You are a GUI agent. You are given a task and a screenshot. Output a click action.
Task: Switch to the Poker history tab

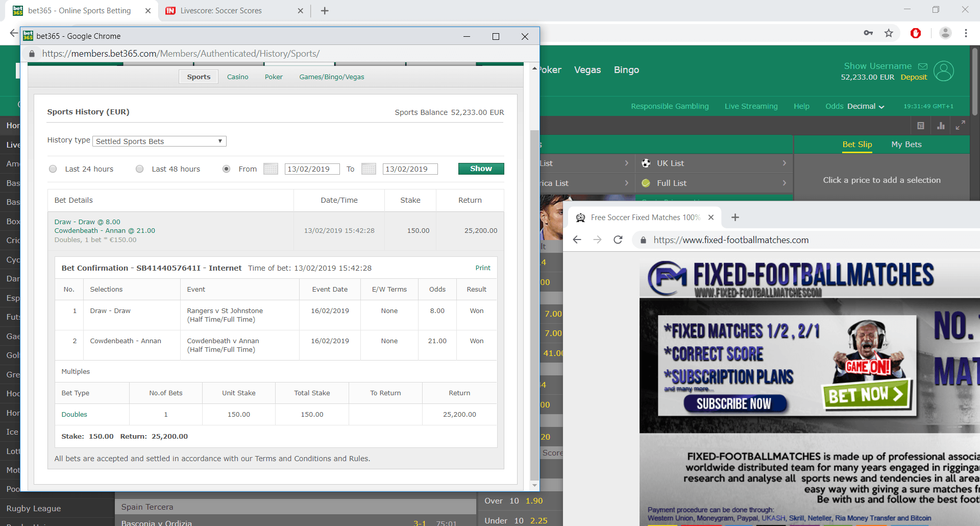click(274, 77)
